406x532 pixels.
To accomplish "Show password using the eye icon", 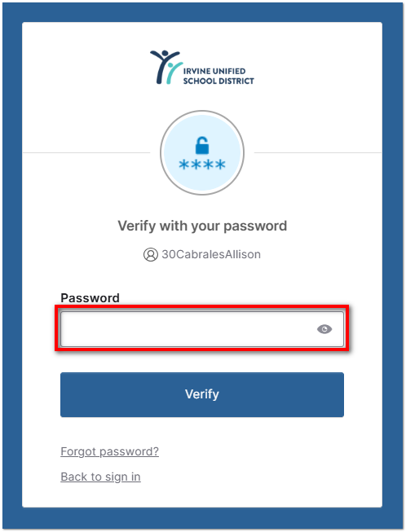I will (x=324, y=329).
